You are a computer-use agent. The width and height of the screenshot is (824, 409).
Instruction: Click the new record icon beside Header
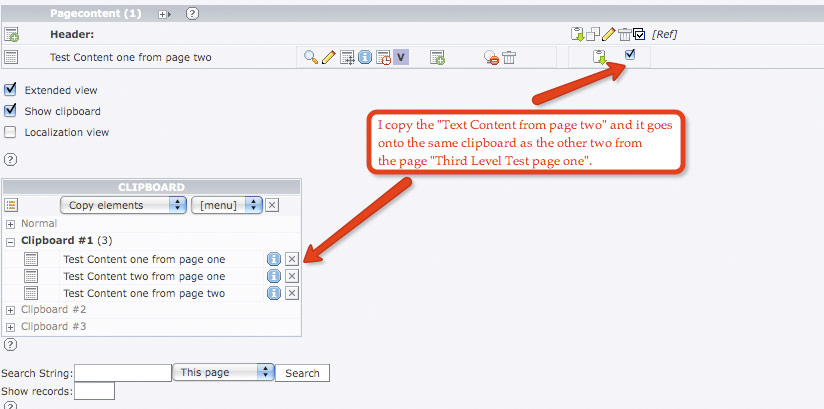[12, 35]
